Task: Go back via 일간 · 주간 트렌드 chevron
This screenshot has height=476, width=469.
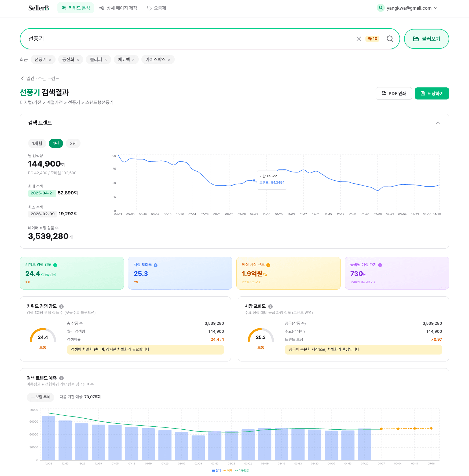Action: click(23, 78)
